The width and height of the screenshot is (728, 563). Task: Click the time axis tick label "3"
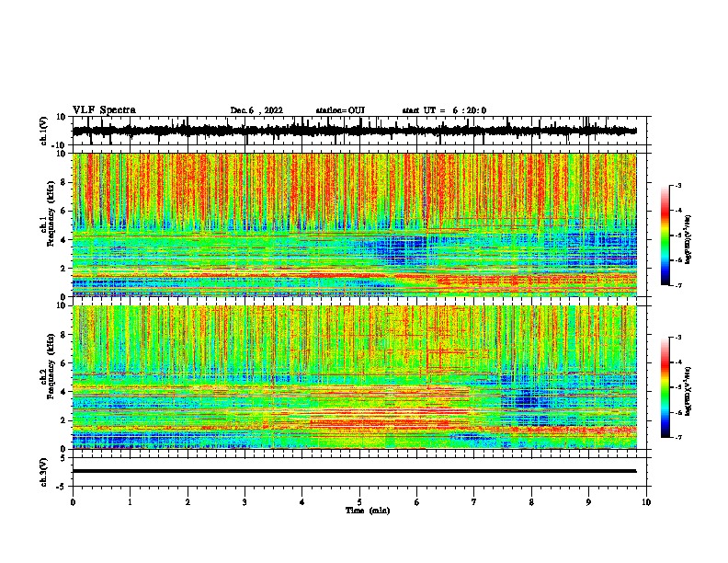tap(245, 501)
